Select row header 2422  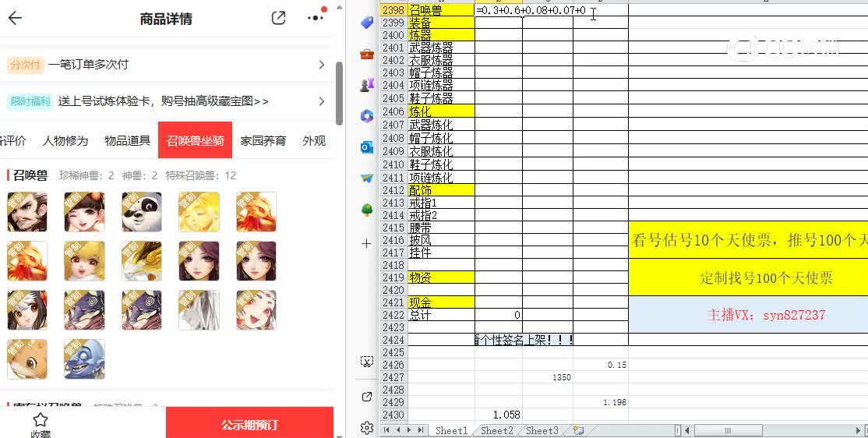pos(393,315)
